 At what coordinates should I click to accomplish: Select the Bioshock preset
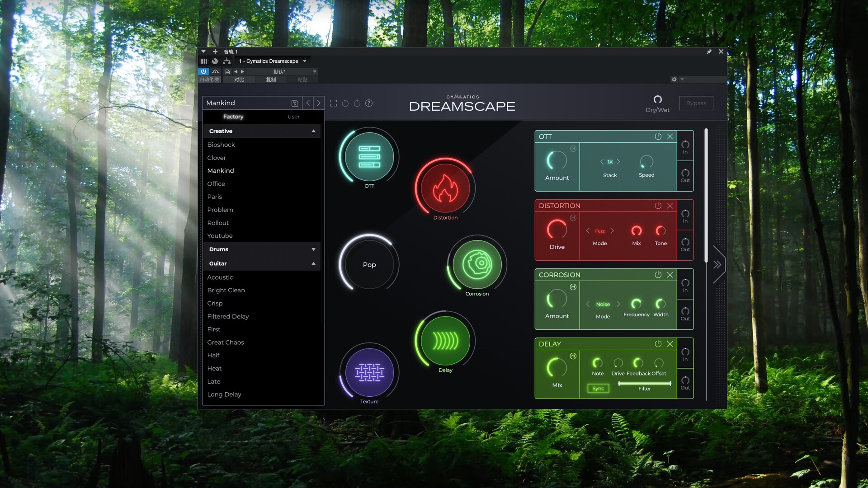click(x=221, y=145)
